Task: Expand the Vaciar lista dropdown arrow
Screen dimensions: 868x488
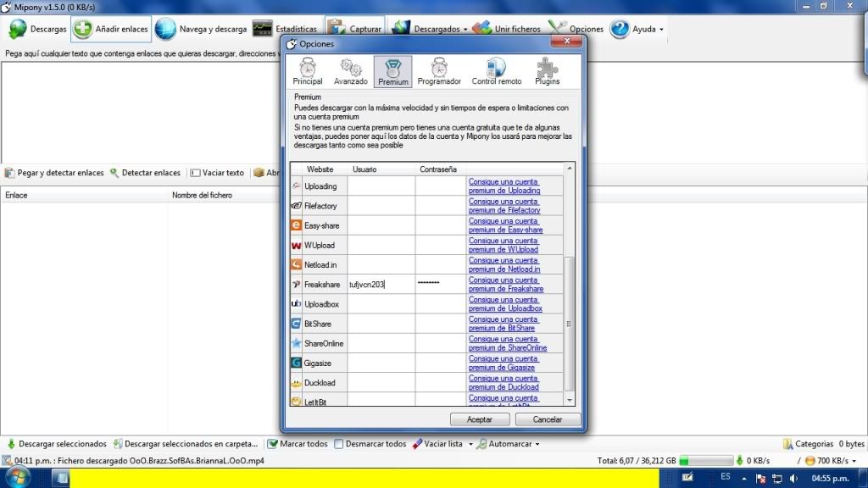Action: [470, 444]
